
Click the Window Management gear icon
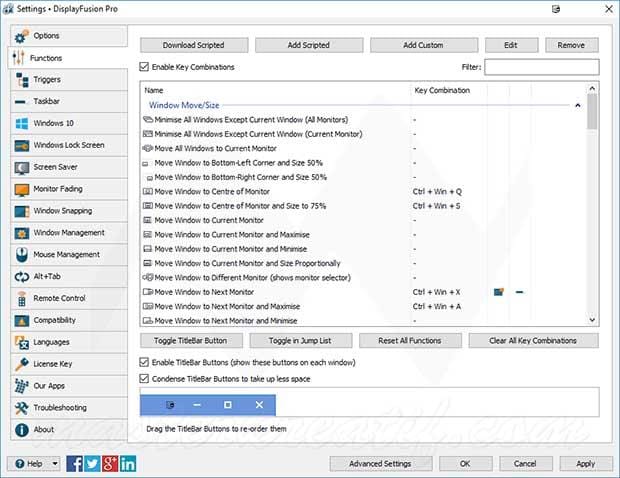pyautogui.click(x=22, y=233)
